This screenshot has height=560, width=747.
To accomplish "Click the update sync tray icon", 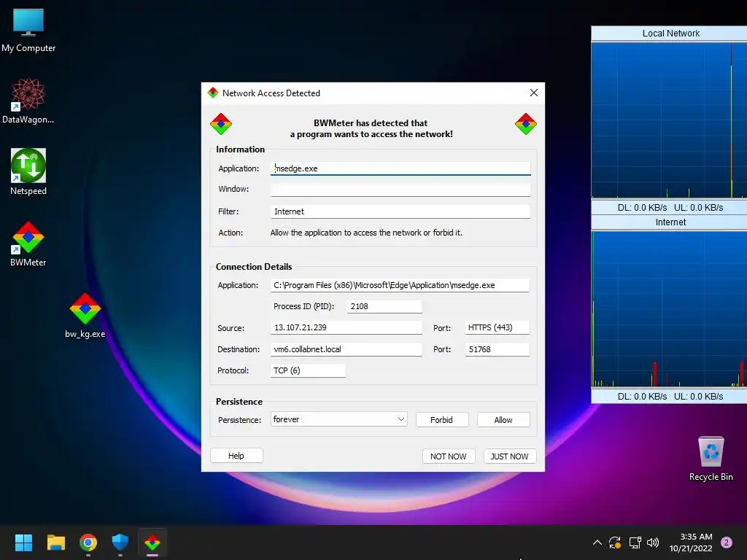I will [x=615, y=542].
